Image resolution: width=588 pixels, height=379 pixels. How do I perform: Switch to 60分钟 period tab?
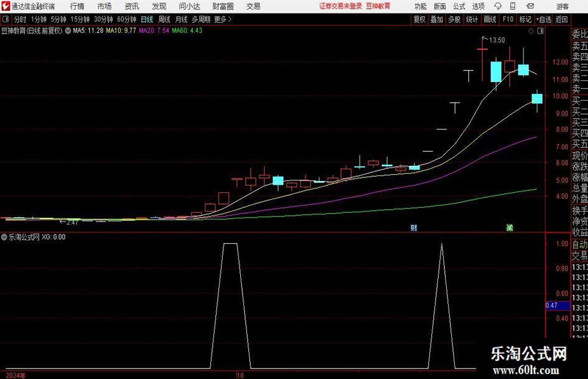127,19
